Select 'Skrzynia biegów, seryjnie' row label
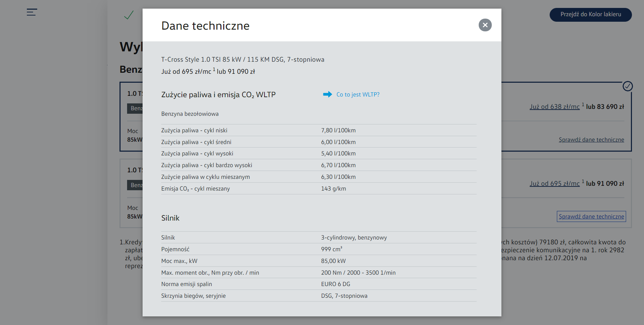Image resolution: width=644 pixels, height=325 pixels. pyautogui.click(x=193, y=296)
